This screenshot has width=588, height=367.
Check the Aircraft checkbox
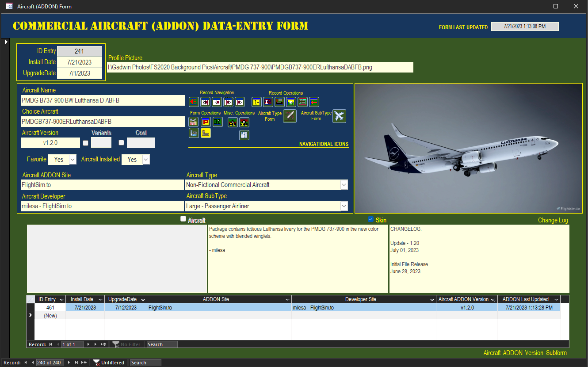click(x=183, y=219)
